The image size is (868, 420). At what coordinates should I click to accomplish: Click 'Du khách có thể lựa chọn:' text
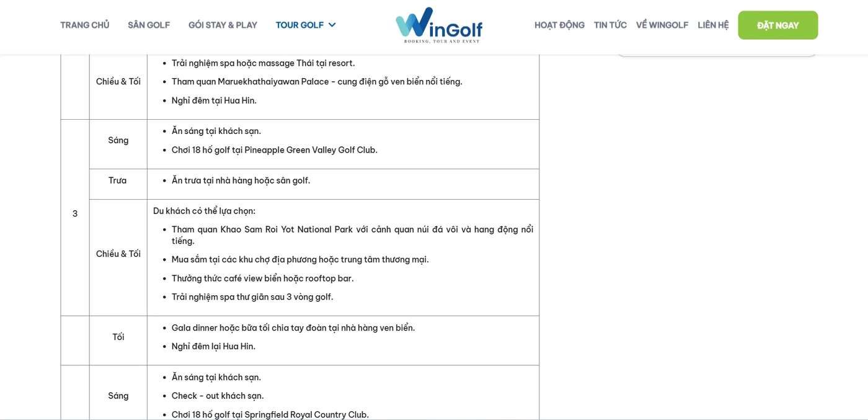[204, 211]
